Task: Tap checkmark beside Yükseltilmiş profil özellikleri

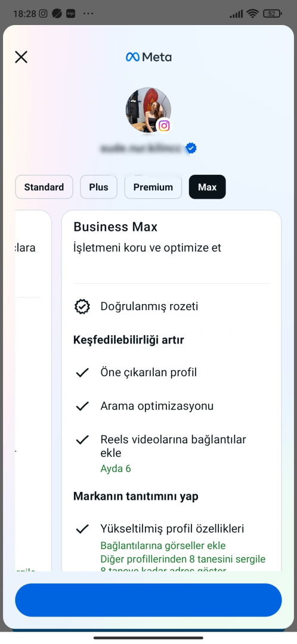Action: tap(82, 528)
